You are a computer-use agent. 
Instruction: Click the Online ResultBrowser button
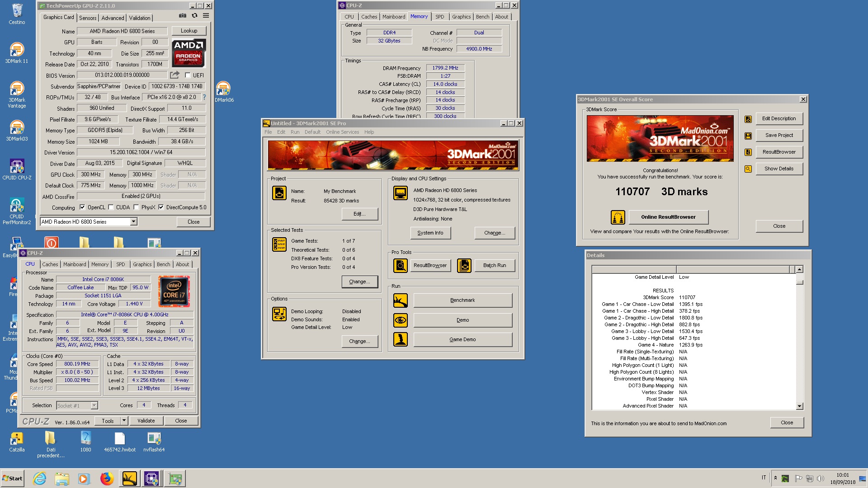(x=668, y=217)
